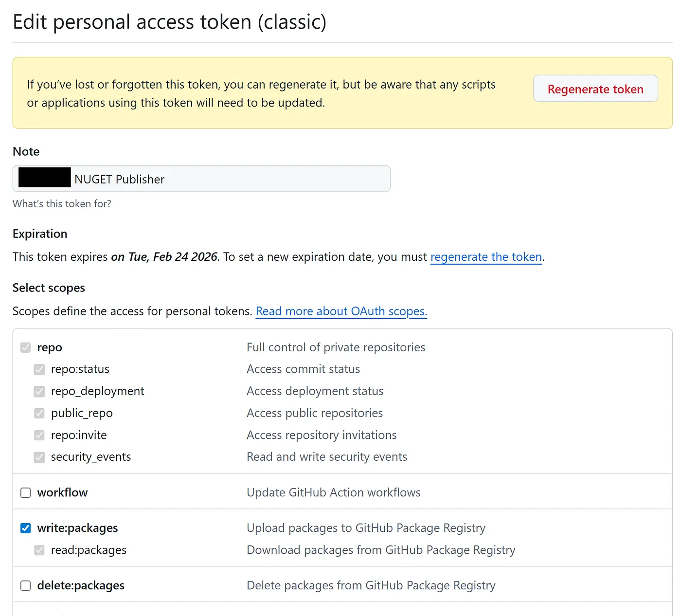Toggle the repo:invite checkbox
The image size is (681, 616).
click(x=39, y=435)
